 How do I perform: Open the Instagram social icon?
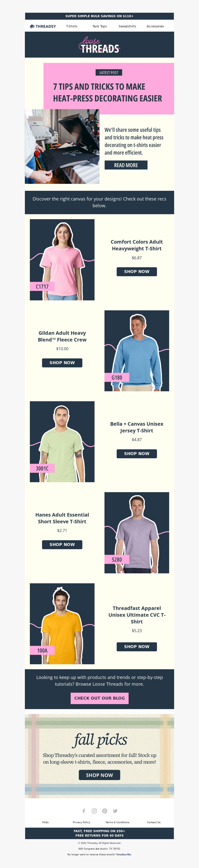click(x=94, y=811)
